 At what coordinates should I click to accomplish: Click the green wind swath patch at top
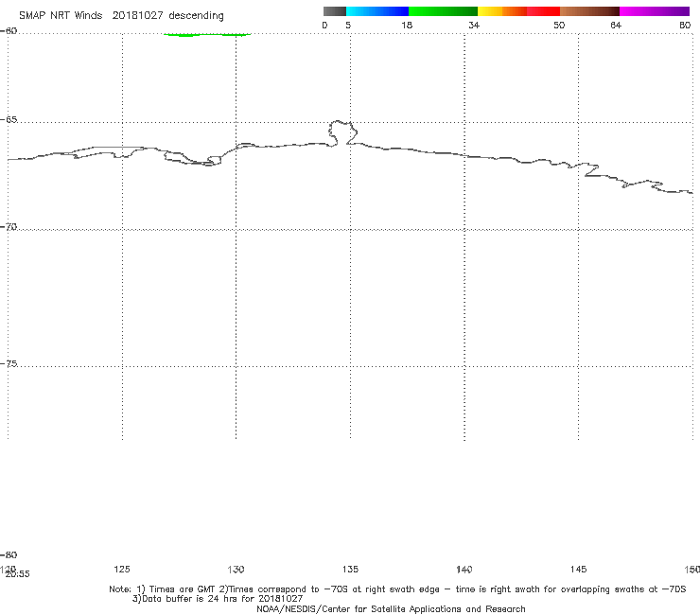click(x=207, y=34)
